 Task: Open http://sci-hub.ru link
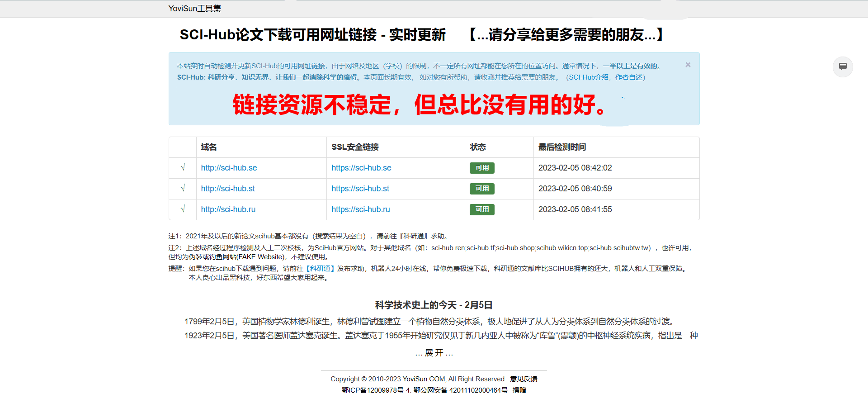(228, 209)
